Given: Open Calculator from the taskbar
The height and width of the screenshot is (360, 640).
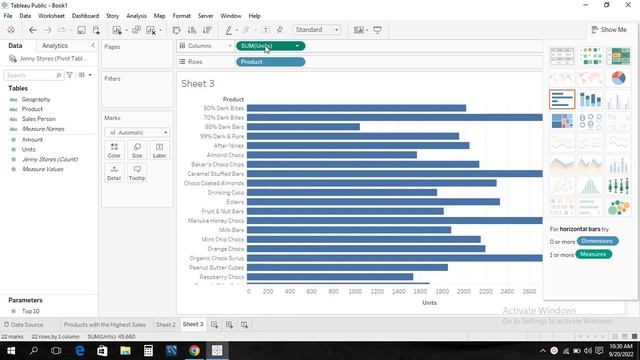Looking at the screenshot, I should 148,351.
